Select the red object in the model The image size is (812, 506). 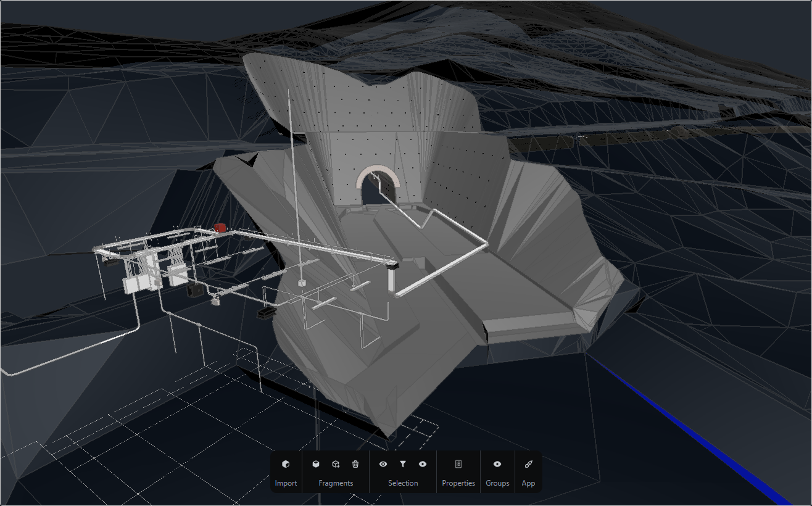click(219, 228)
